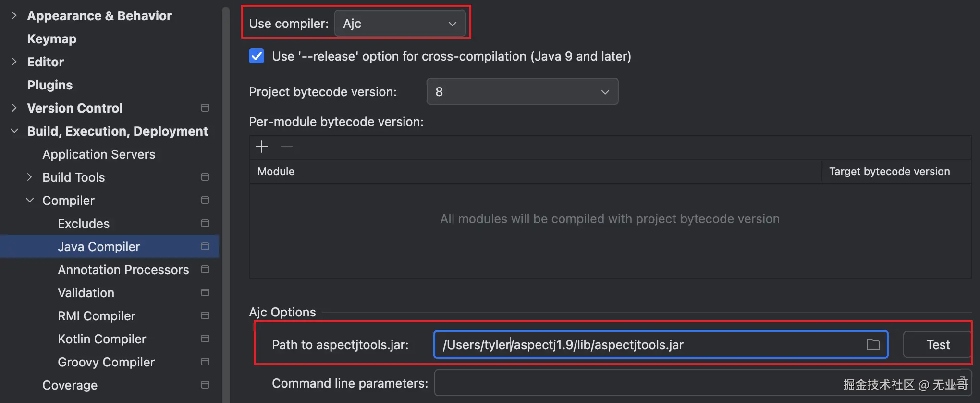
Task: Uncheck the '--release' cross-compilation option
Action: coord(257,56)
